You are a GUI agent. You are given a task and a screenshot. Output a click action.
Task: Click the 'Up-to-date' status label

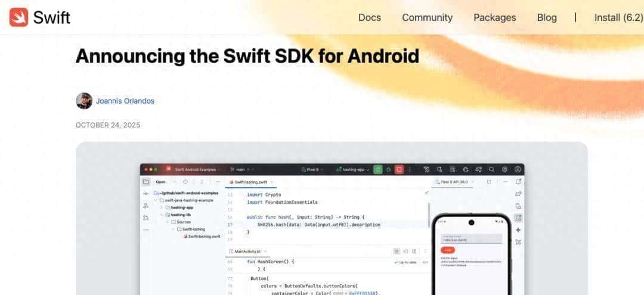[x=405, y=262]
